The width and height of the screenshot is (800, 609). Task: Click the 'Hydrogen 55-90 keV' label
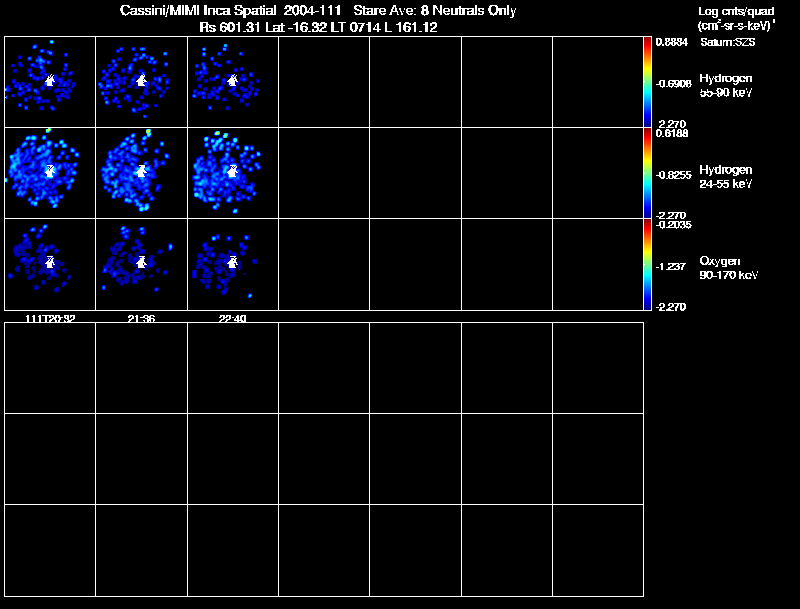pos(726,85)
